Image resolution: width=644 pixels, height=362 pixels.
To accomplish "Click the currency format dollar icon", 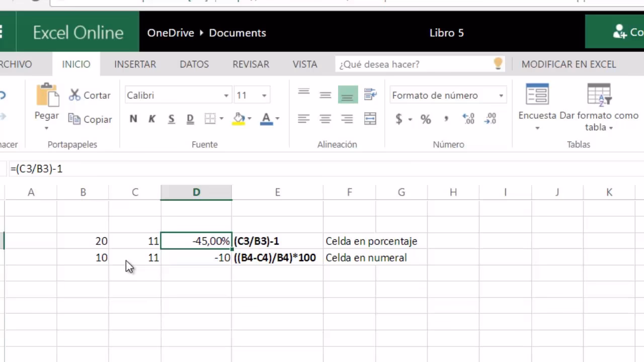I will point(398,119).
